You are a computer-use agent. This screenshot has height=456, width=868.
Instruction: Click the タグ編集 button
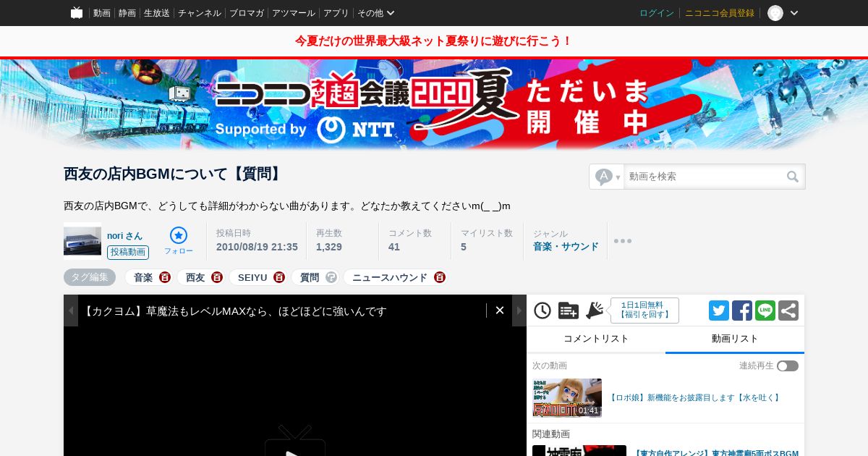tap(90, 277)
